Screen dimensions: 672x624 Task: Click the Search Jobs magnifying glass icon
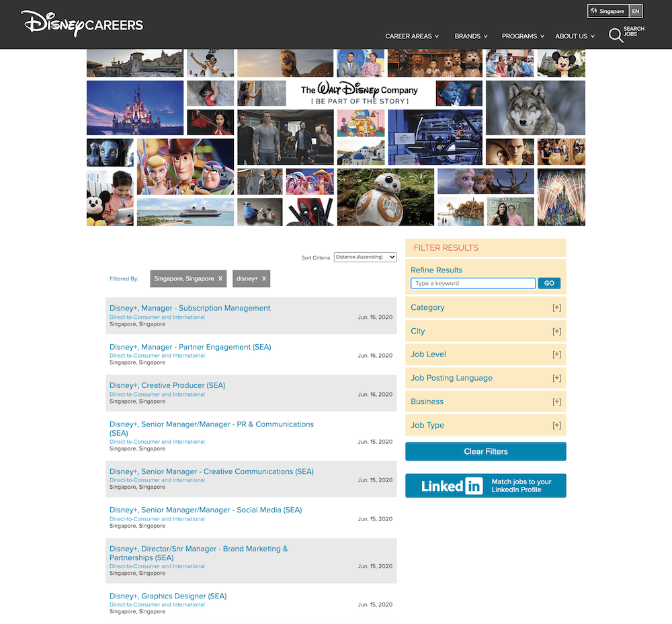pyautogui.click(x=616, y=35)
